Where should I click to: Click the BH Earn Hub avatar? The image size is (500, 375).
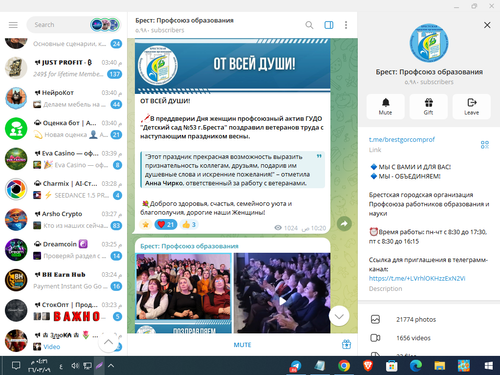[x=16, y=280]
